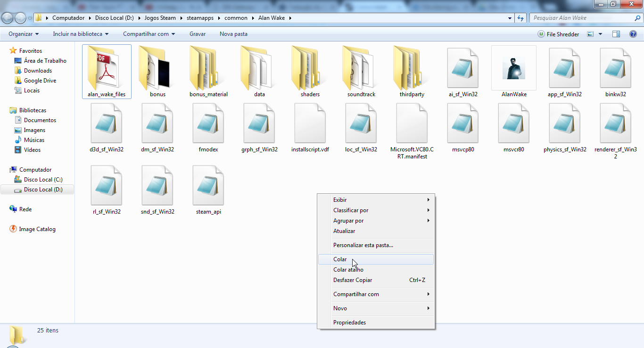This screenshot has height=348, width=644.
Task: Navigate to Jogos Steam in the breadcrumb
Action: [160, 18]
